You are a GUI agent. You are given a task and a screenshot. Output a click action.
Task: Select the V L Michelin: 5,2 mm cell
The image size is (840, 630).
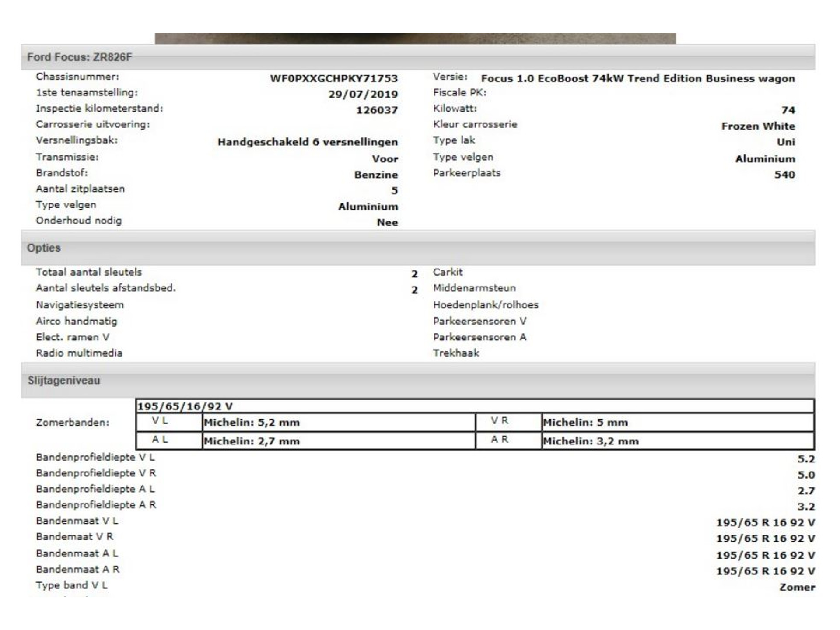pos(339,423)
